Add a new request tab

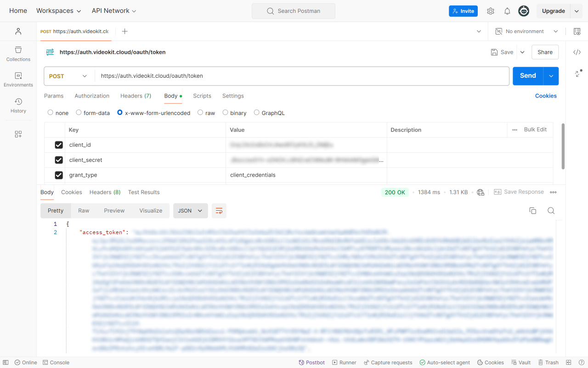[x=124, y=31]
